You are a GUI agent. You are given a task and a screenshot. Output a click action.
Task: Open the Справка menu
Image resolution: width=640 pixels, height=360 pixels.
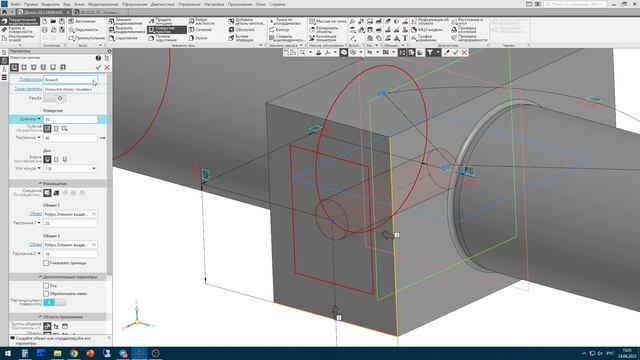(x=277, y=4)
